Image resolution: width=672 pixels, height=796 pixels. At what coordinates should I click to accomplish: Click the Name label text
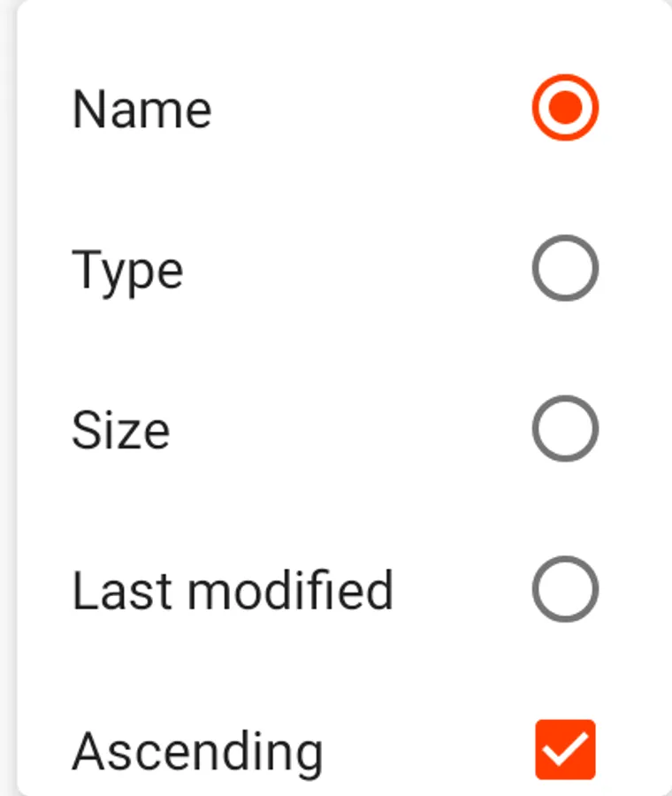click(x=141, y=109)
